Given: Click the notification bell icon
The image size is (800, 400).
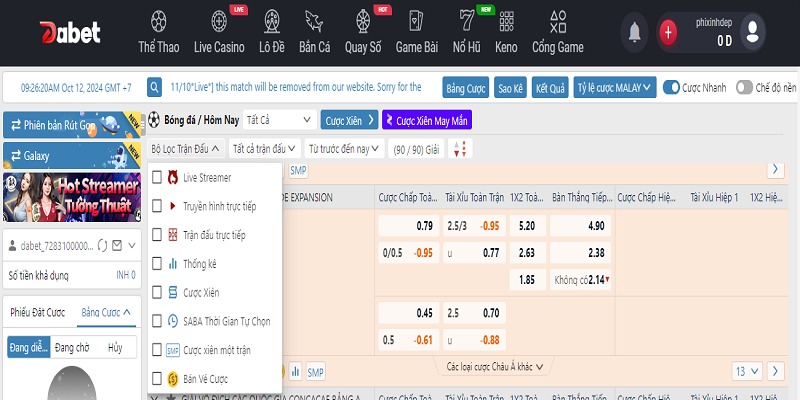Looking at the screenshot, I should point(633,32).
